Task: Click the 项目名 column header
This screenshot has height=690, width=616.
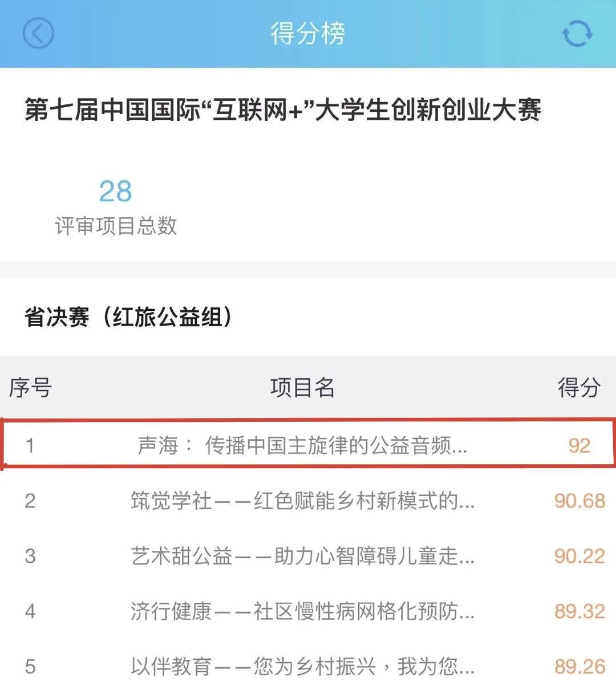Action: pos(302,388)
